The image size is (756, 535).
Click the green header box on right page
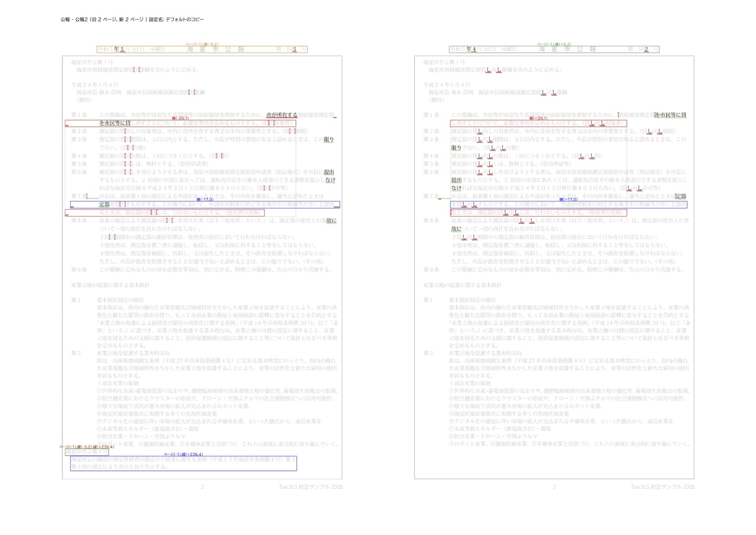(553, 49)
